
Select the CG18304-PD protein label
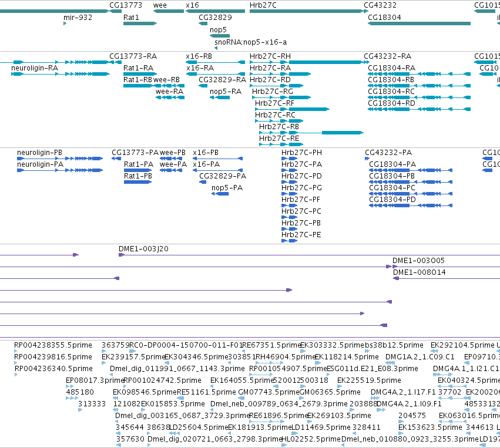(392, 200)
